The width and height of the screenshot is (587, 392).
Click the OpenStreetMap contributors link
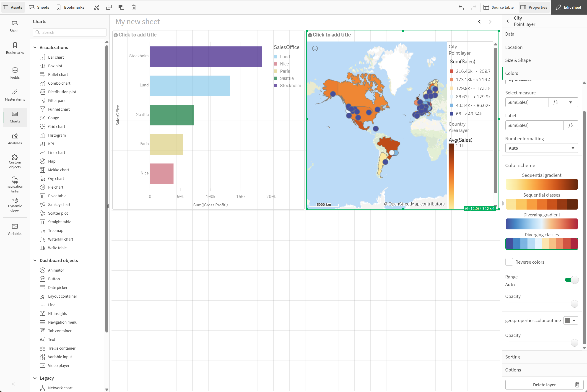(416, 204)
